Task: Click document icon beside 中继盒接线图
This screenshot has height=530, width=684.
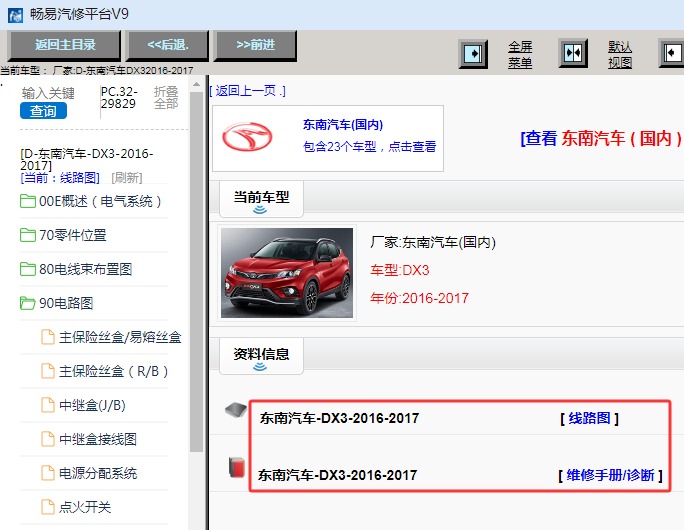Action: tap(48, 439)
